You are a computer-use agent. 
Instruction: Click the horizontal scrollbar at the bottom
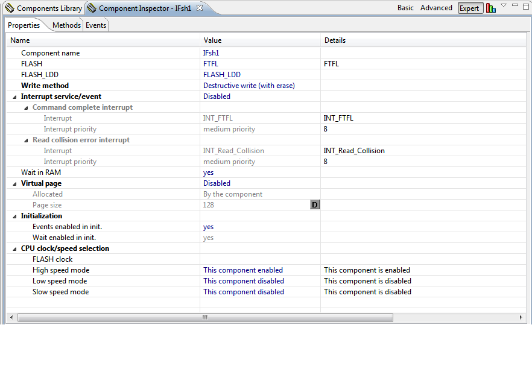[x=205, y=317]
